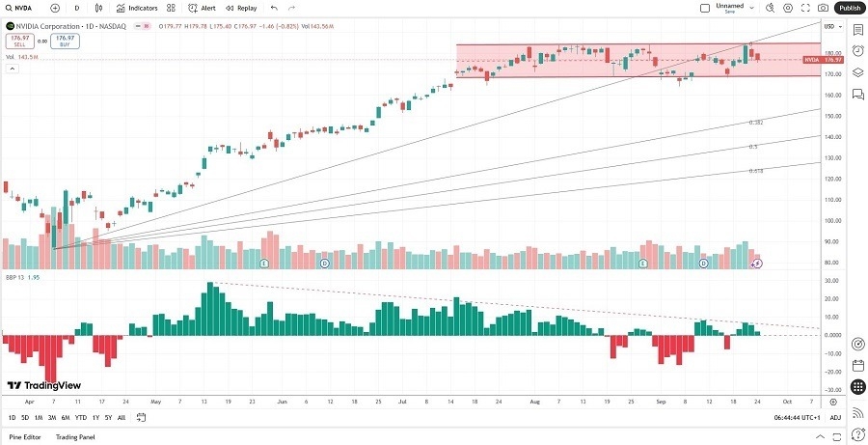The width and height of the screenshot is (868, 445).
Task: Take a chart snapshot with camera
Action: (824, 8)
